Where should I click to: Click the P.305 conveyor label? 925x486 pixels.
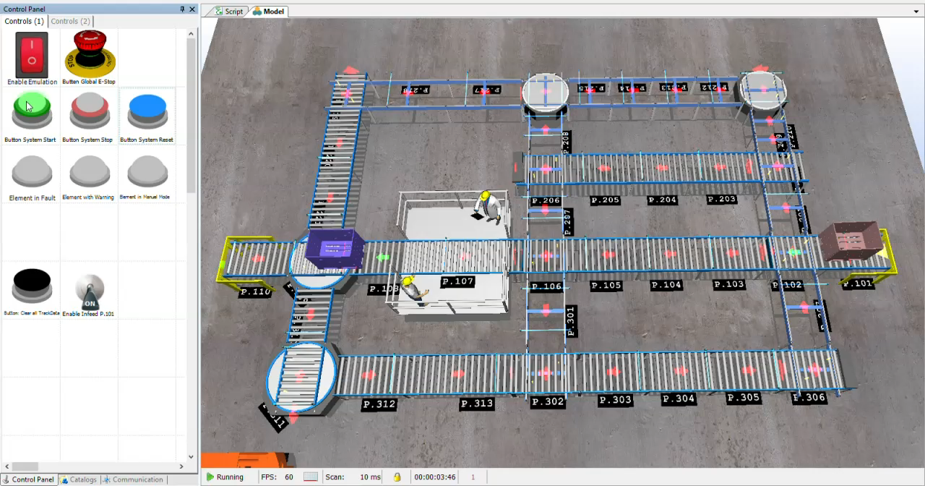pos(743,398)
